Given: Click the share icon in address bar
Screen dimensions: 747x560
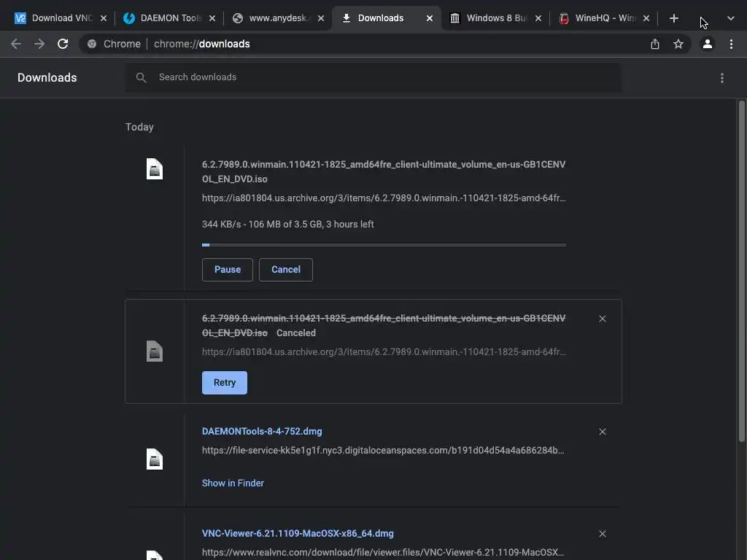Looking at the screenshot, I should [x=655, y=44].
